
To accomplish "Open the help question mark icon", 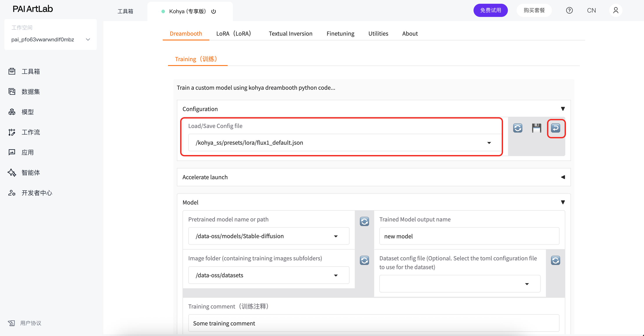I will coord(569,11).
